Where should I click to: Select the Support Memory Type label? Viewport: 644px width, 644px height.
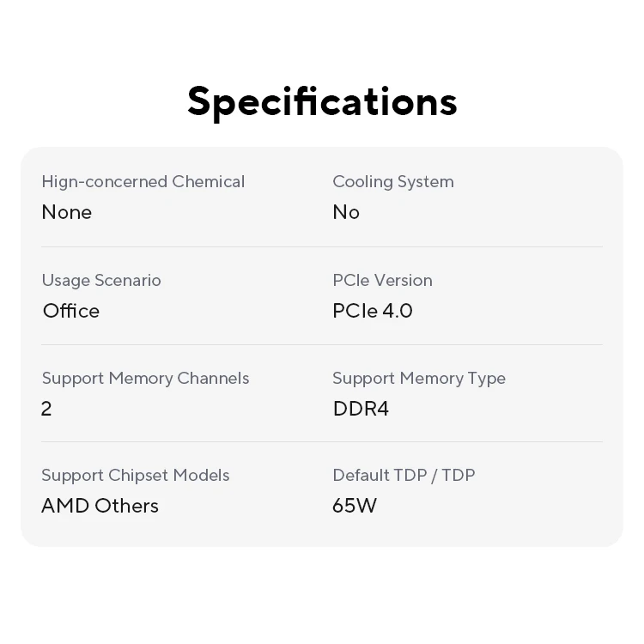point(419,379)
